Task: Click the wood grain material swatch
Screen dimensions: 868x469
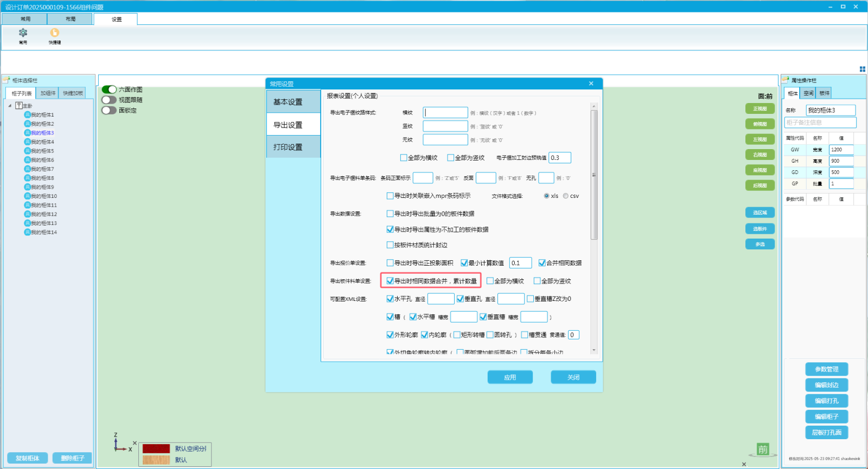Action: (156, 460)
